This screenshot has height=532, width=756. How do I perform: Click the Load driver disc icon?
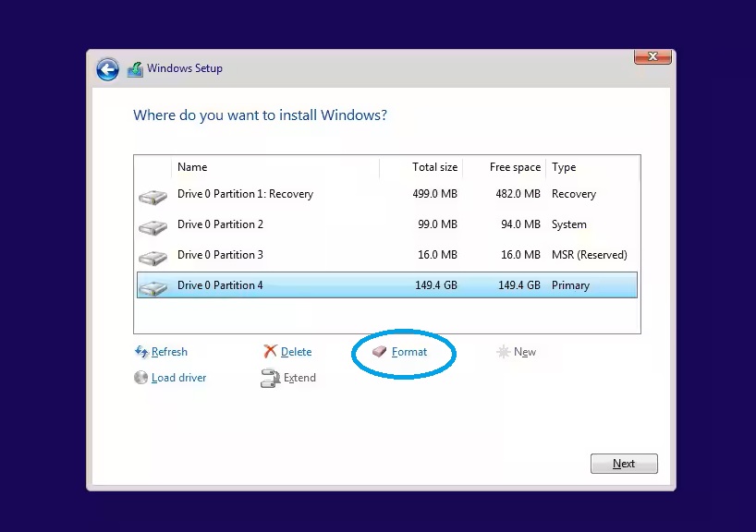pos(141,378)
